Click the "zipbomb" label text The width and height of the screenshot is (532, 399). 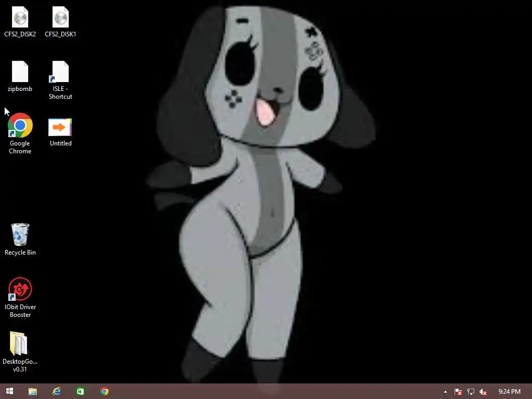pyautogui.click(x=20, y=88)
